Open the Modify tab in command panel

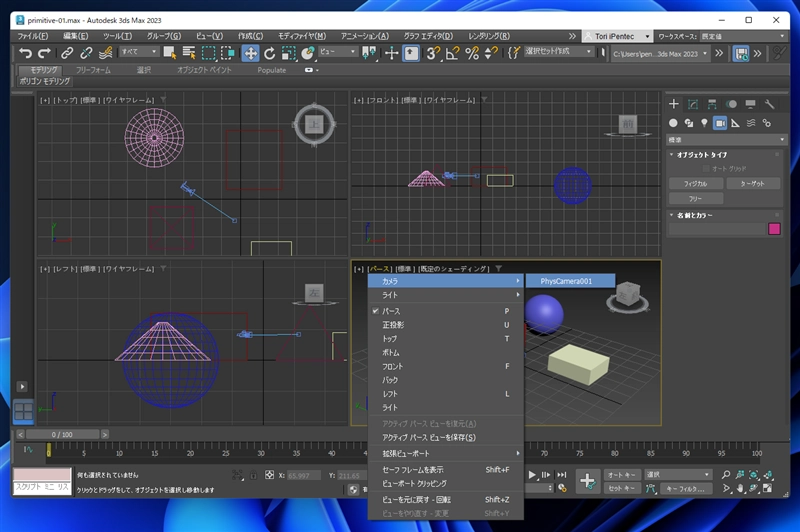pyautogui.click(x=692, y=103)
